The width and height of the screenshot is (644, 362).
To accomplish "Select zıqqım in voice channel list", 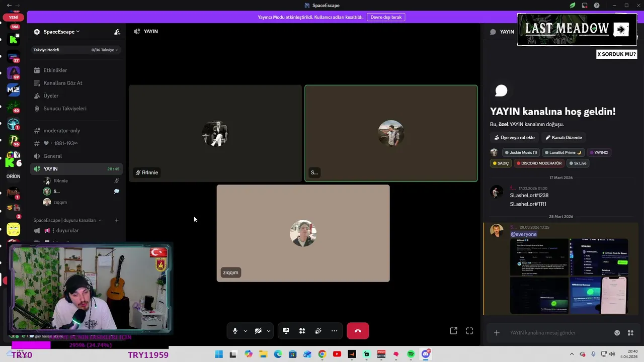I will pyautogui.click(x=82, y=202).
